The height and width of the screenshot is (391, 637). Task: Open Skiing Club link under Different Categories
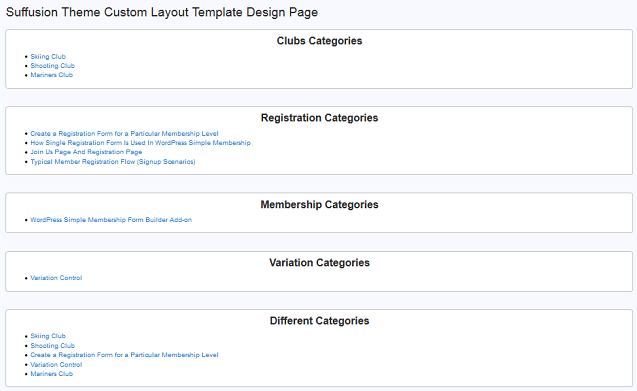[48, 336]
